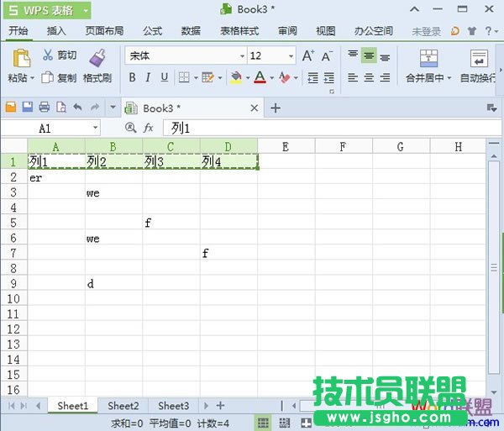
Task: Click decrease indent icon
Action: [312, 78]
